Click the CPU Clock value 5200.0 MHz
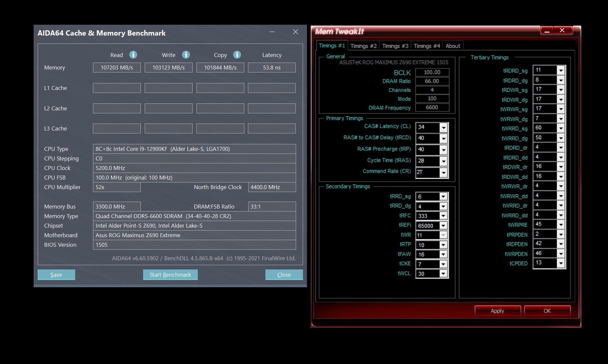Image resolution: width=608 pixels, height=364 pixels. tap(195, 168)
